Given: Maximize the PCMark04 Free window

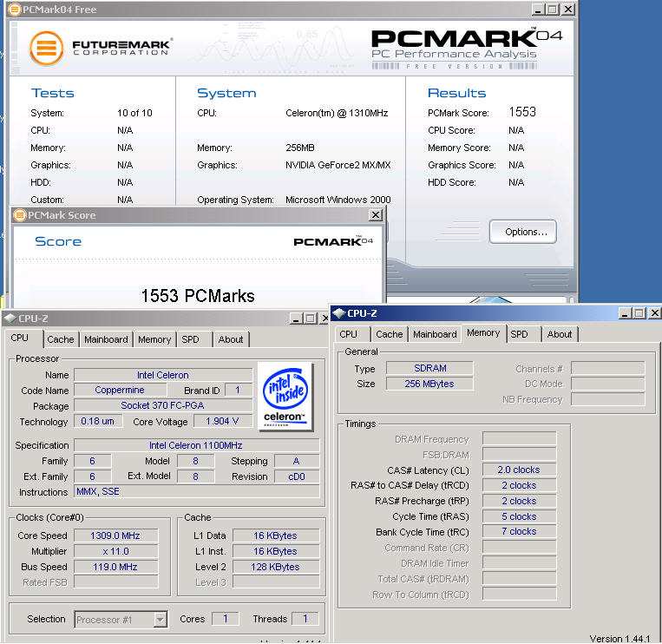Looking at the screenshot, I should click(x=552, y=10).
